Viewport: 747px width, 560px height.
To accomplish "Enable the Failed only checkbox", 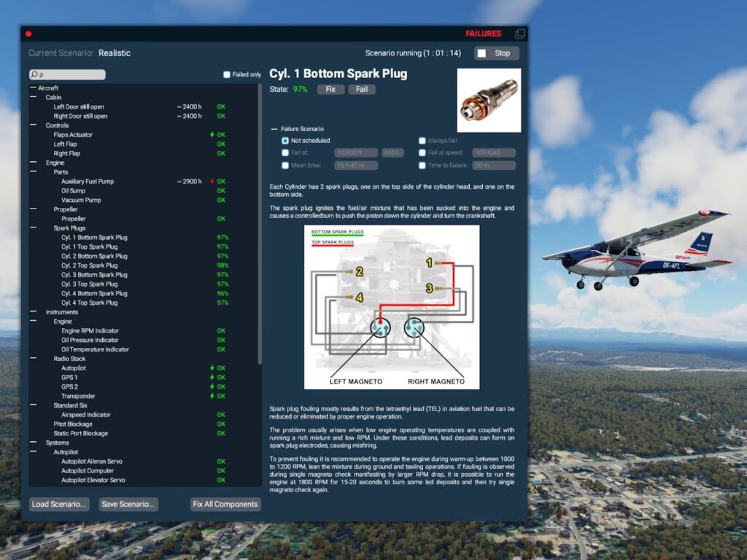I will (x=227, y=74).
